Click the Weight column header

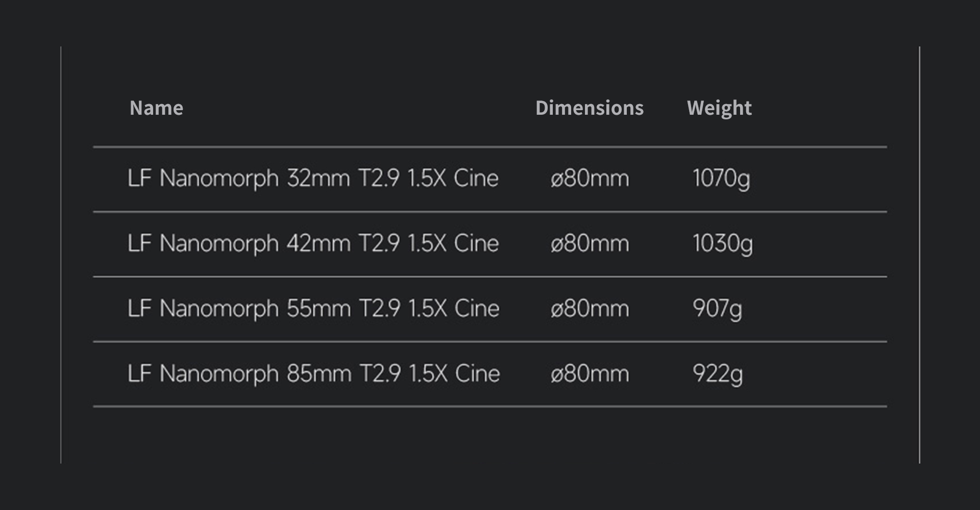(719, 108)
